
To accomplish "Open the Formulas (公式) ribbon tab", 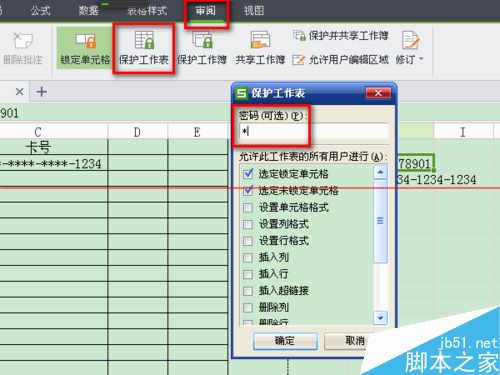I will (40, 11).
